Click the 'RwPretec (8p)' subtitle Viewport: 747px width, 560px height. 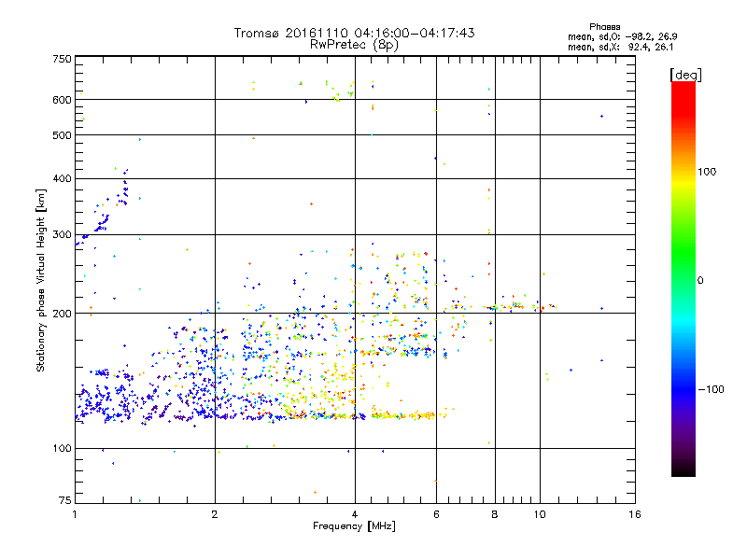354,45
